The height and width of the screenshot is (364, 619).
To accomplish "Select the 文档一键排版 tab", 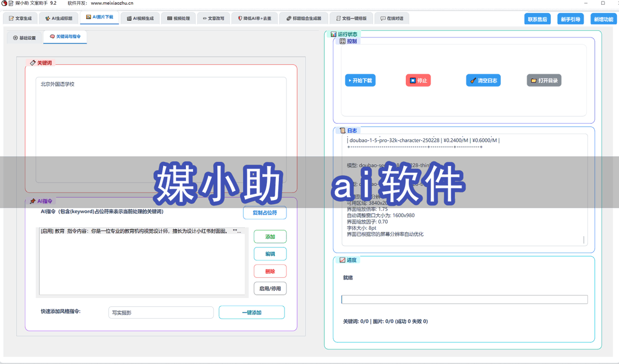I will point(351,18).
